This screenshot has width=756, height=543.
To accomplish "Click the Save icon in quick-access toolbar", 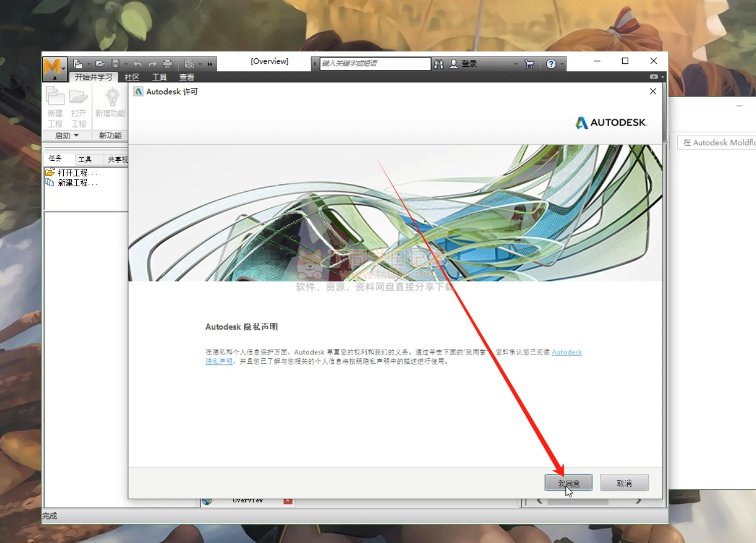I will tap(115, 64).
